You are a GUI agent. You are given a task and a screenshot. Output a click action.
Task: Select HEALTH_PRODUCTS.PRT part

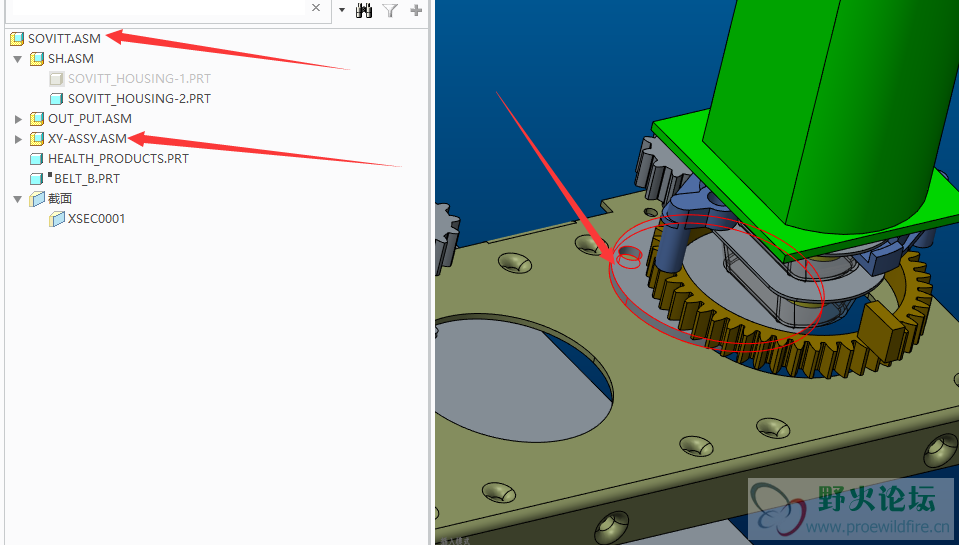(x=119, y=159)
